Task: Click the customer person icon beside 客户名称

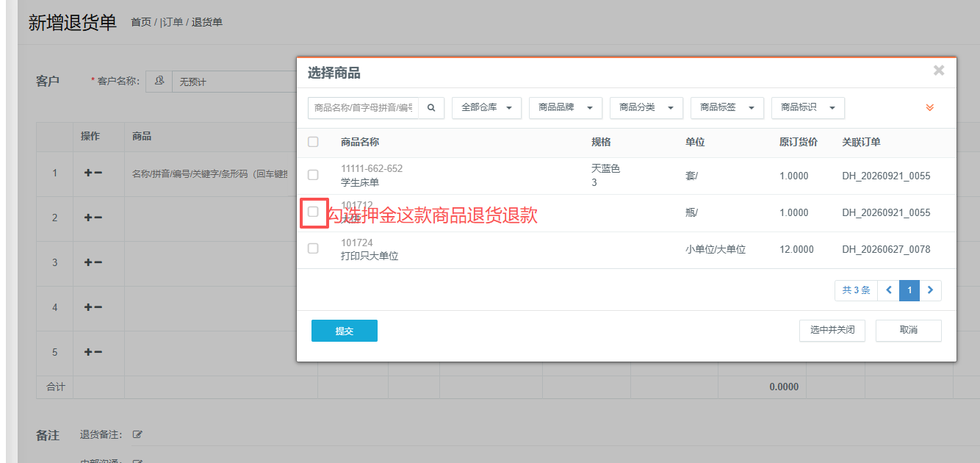Action: click(x=159, y=82)
